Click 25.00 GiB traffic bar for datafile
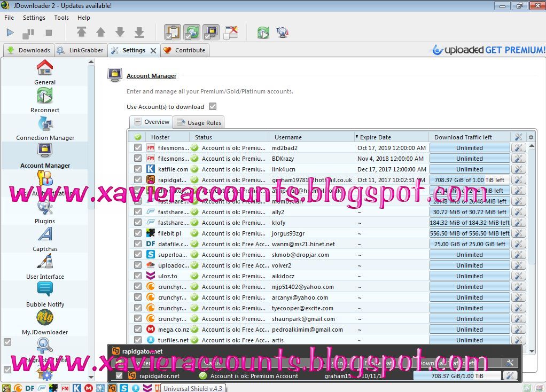The width and height of the screenshot is (546, 392). pos(470,244)
